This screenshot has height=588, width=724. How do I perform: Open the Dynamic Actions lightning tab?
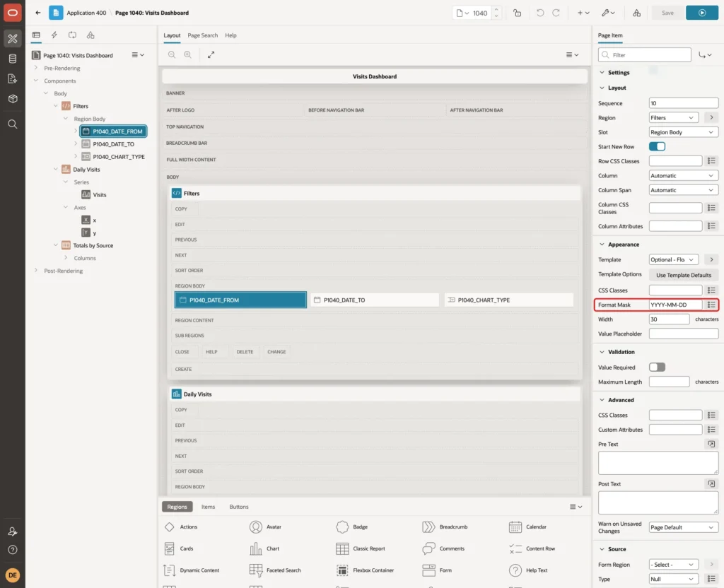coord(54,35)
